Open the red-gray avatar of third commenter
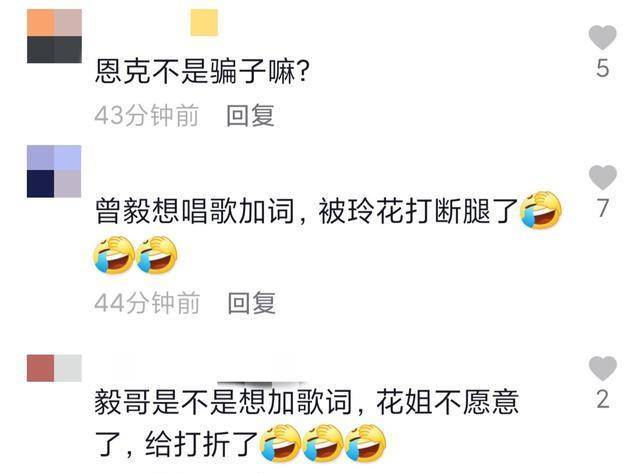Viewport: 640px width, 473px height. 54,368
